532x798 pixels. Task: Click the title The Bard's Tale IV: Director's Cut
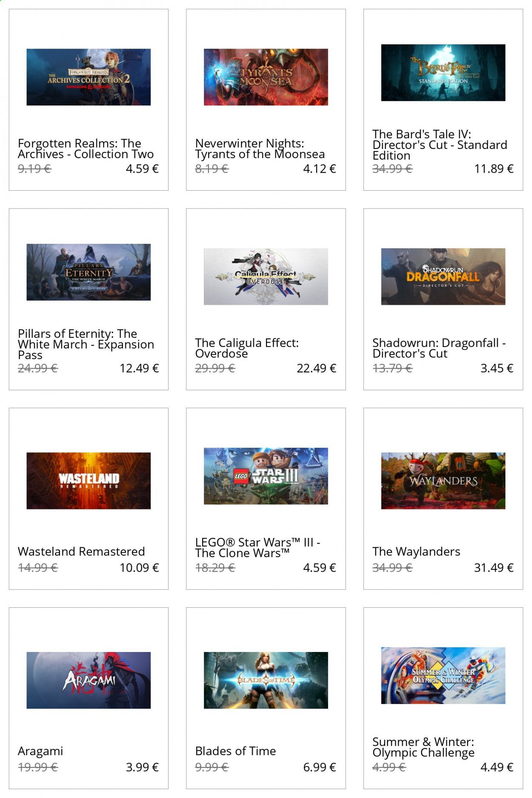(440, 145)
